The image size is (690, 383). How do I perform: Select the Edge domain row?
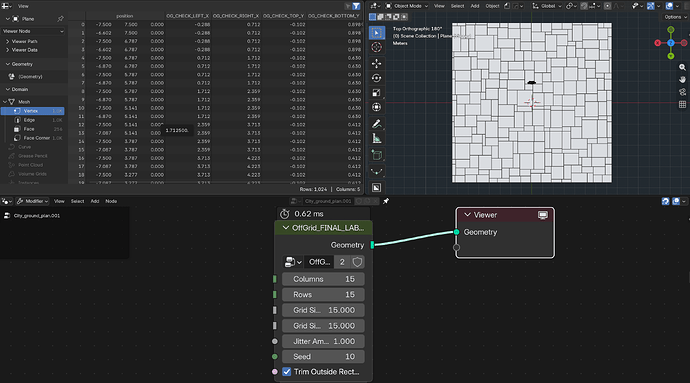pyautogui.click(x=33, y=120)
